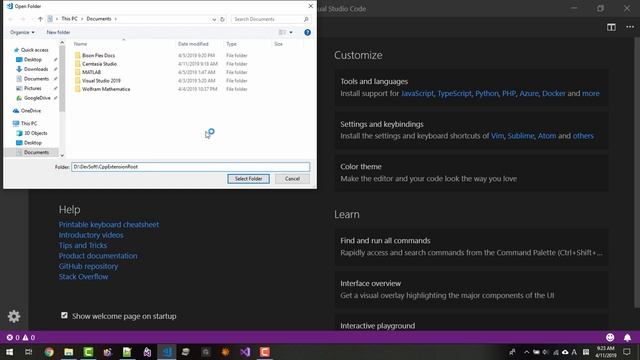The image size is (640, 360).
Task: Toggle Show welcome page on startup checkbox
Action: tap(64, 315)
